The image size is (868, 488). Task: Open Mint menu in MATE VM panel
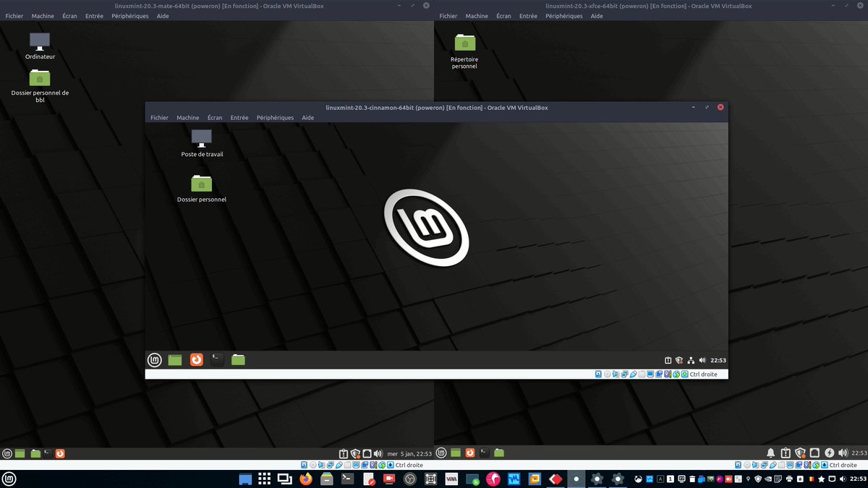(x=7, y=453)
